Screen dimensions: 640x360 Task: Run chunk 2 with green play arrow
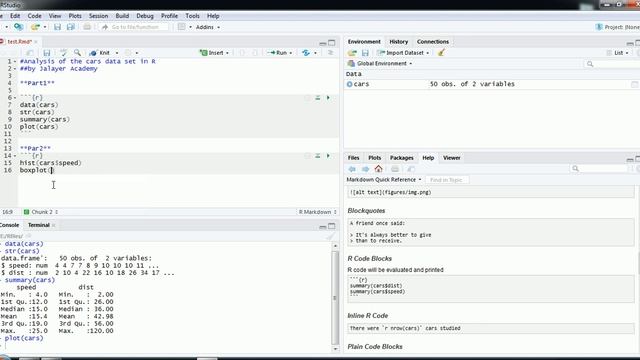328,156
